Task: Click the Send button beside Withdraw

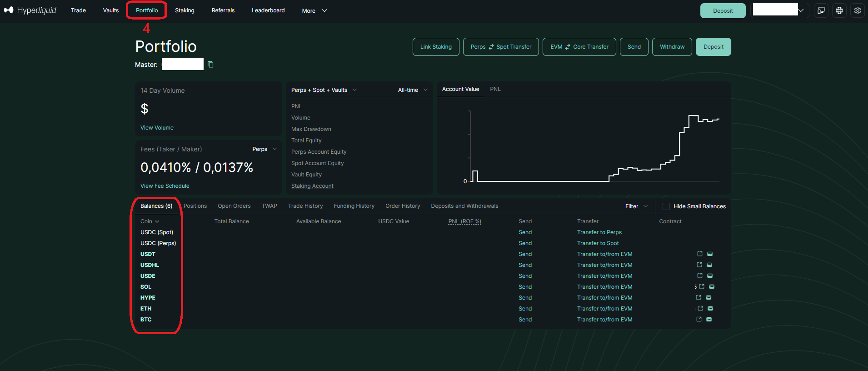Action: (634, 47)
